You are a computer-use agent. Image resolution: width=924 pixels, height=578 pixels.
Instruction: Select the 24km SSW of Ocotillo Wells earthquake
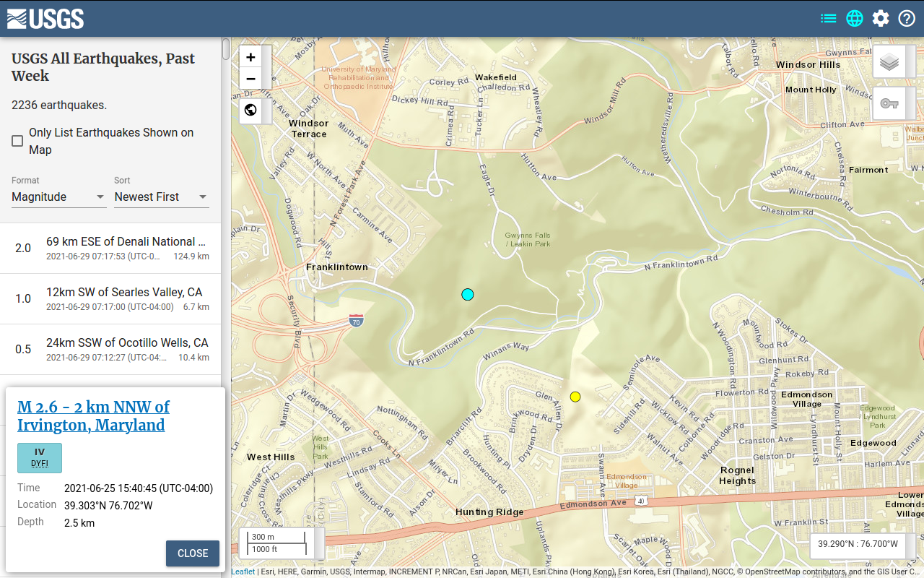point(110,350)
